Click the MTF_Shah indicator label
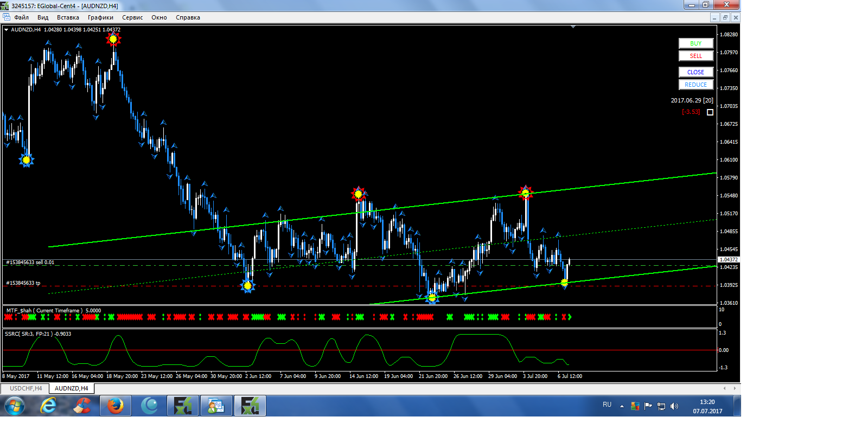 53,311
